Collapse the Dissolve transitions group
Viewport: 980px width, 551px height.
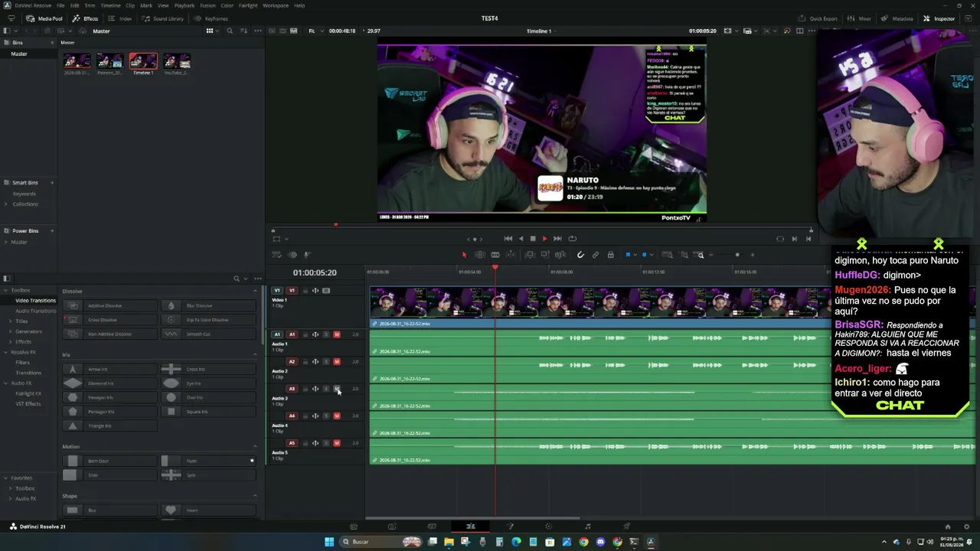255,292
